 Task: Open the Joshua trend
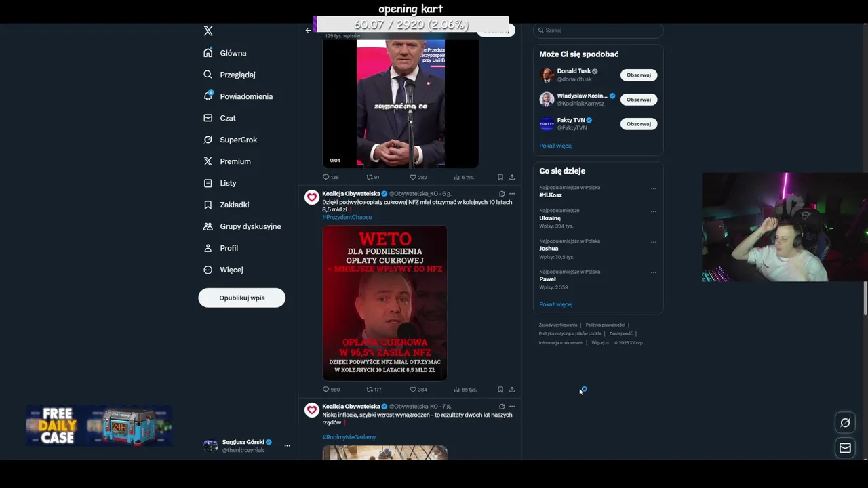[549, 249]
